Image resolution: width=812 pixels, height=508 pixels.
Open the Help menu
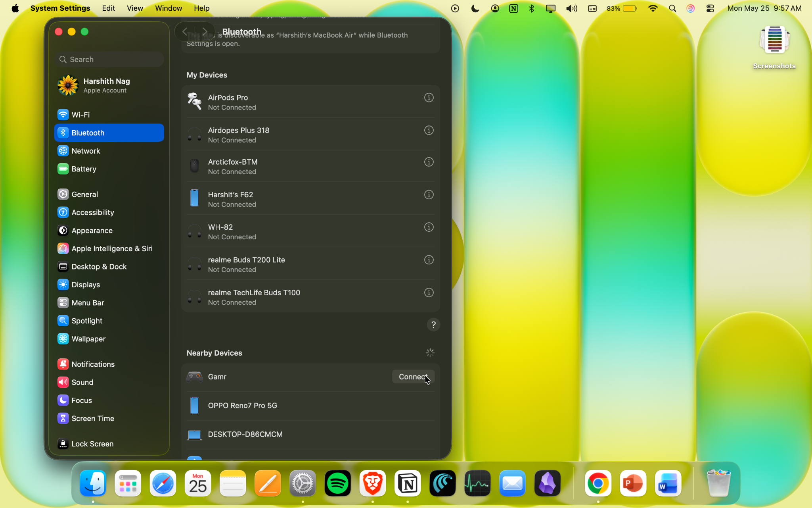[201, 8]
